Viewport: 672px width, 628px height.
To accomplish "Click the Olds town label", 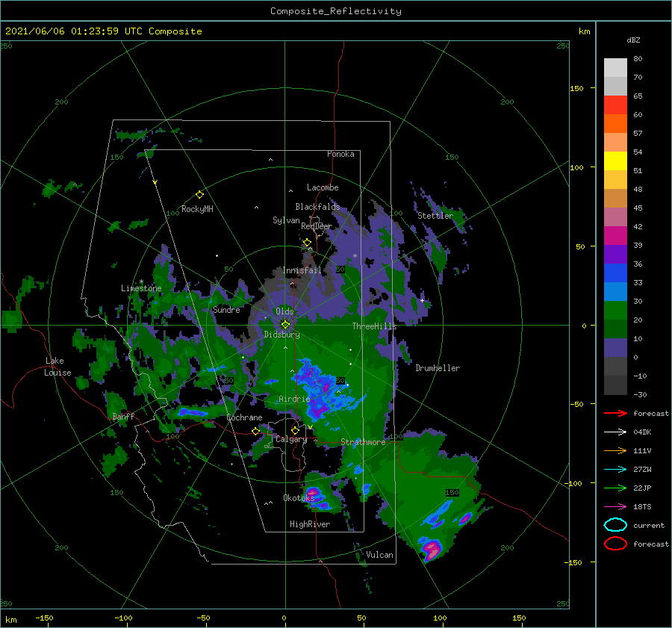I will (x=284, y=311).
